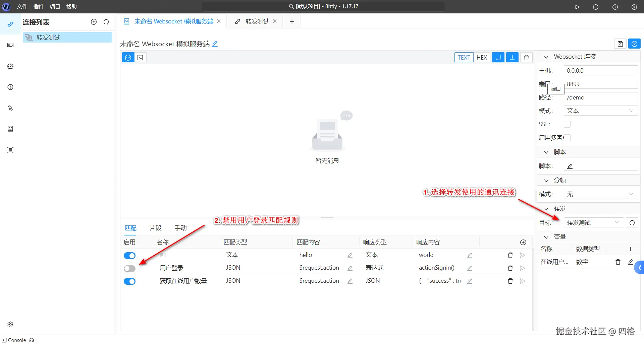Send the 获取在线用户数量 rule response manually
Screen dimensions: 644x345
(x=523, y=281)
